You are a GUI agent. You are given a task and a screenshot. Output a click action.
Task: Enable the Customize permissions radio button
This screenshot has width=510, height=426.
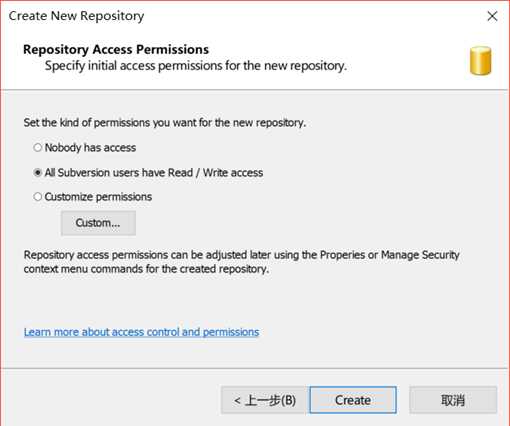[x=38, y=197]
